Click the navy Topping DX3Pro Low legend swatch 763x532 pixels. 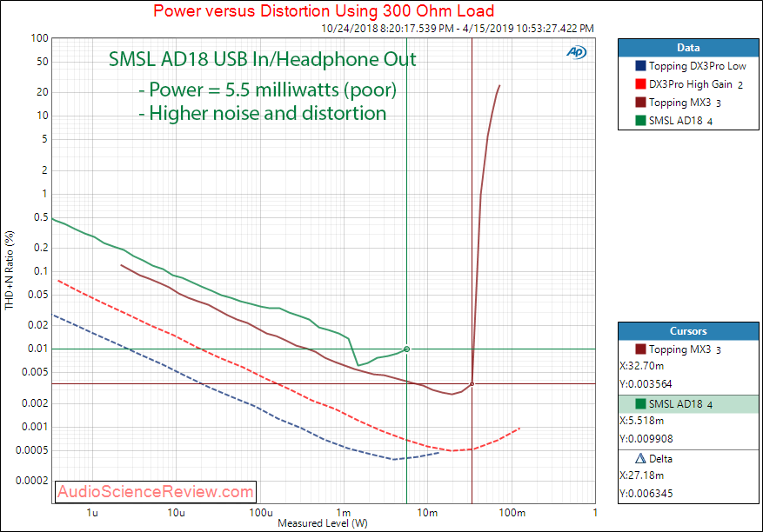click(640, 66)
